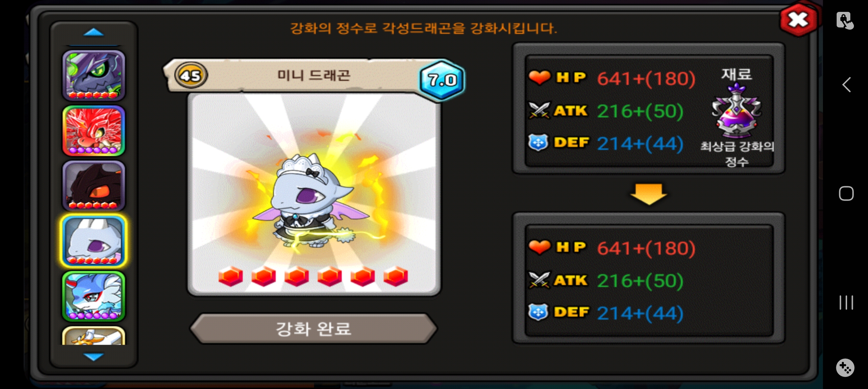Close the enhancement window with red X
This screenshot has width=868, height=389.
pos(798,20)
